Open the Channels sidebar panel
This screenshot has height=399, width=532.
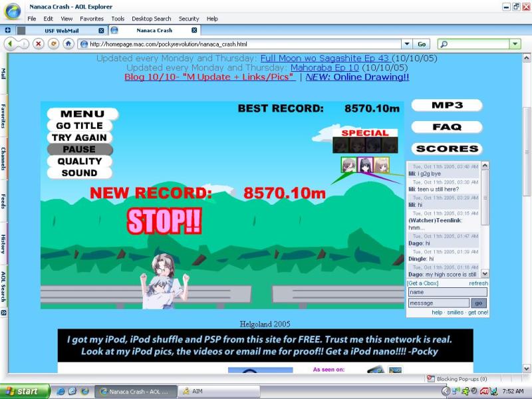3,158
